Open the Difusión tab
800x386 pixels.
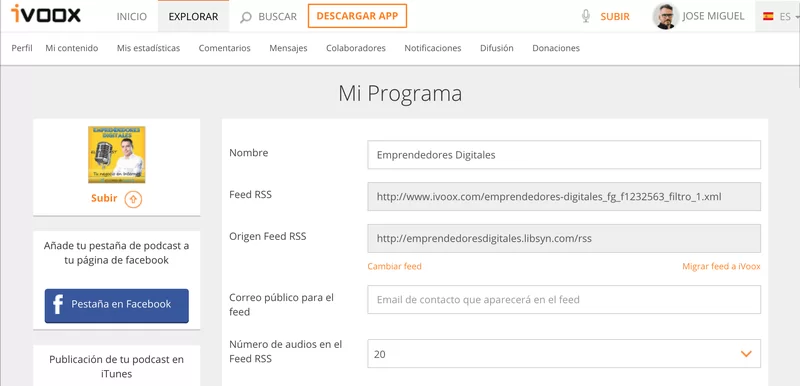click(x=496, y=48)
